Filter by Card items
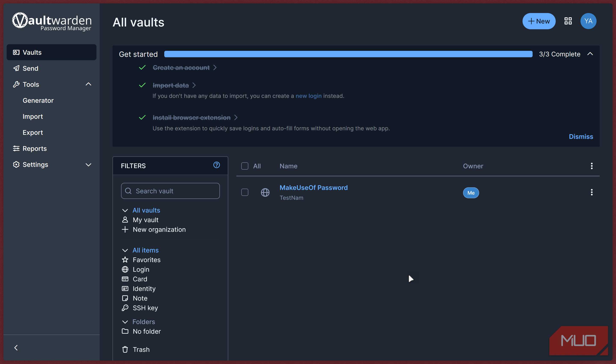This screenshot has width=616, height=364. (140, 279)
